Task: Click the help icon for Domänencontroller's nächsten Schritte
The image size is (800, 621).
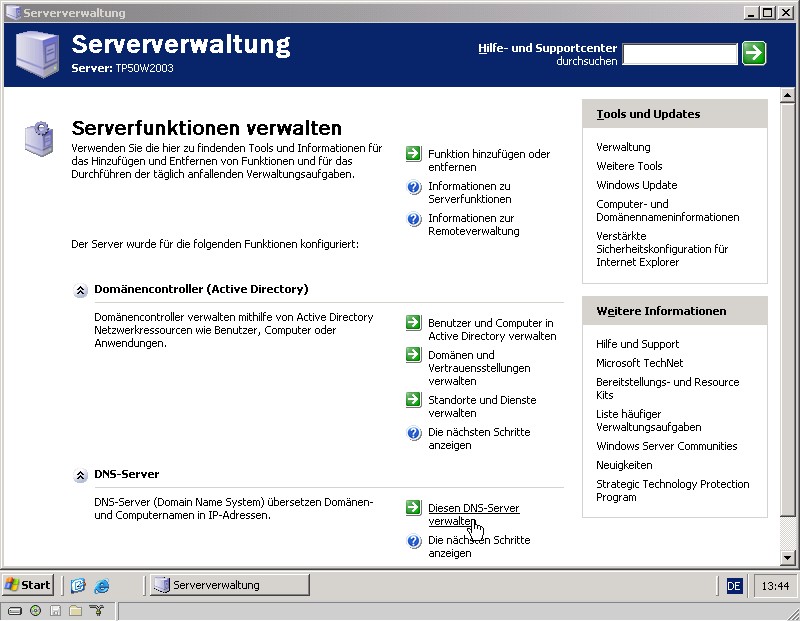Action: [414, 433]
